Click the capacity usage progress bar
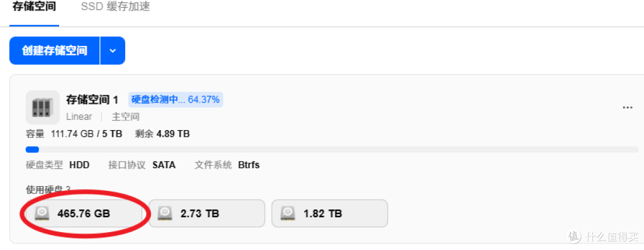 (332, 150)
